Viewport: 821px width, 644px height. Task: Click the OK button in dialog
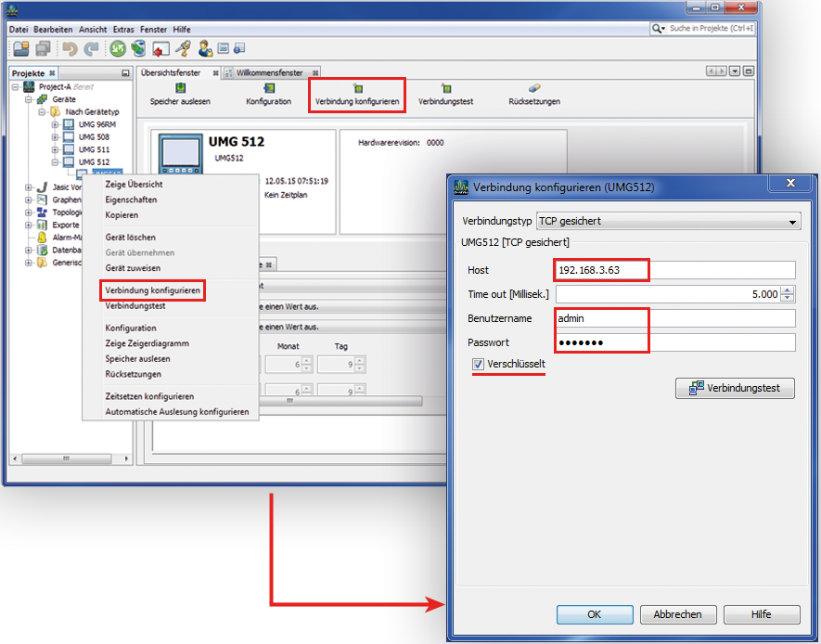coord(594,614)
